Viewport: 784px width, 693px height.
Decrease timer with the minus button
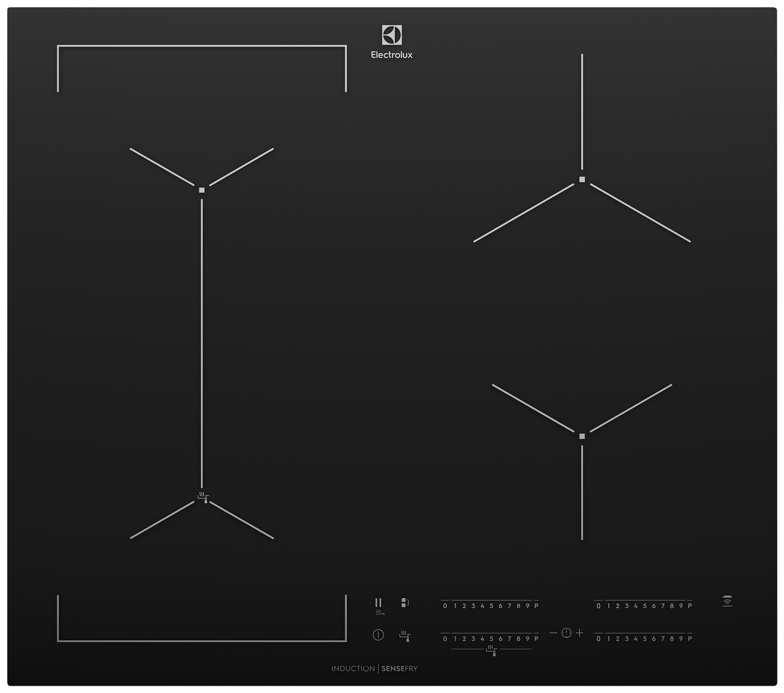click(x=553, y=633)
